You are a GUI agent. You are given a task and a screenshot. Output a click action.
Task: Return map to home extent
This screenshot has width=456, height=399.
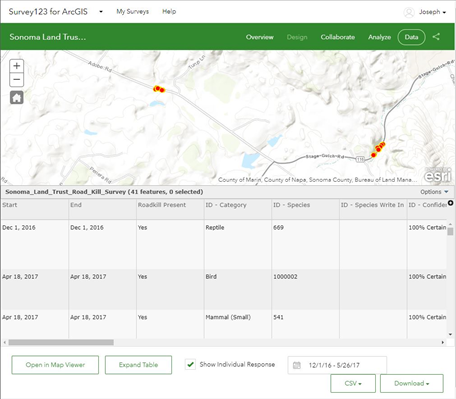(x=17, y=98)
